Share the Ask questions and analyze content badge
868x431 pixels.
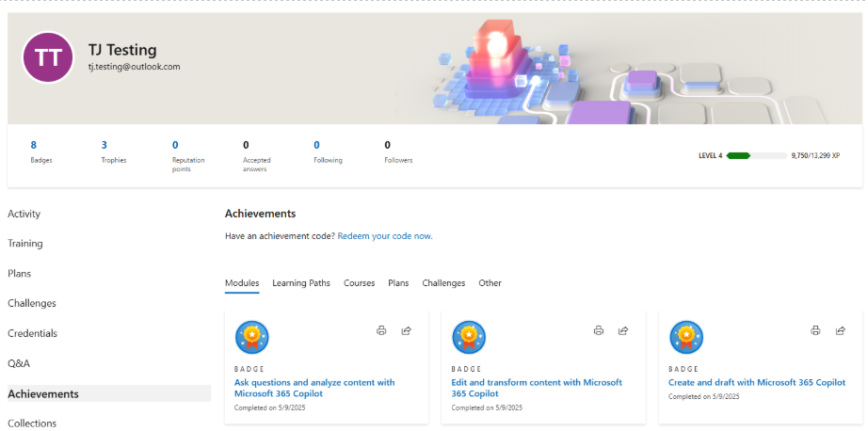[x=407, y=331]
